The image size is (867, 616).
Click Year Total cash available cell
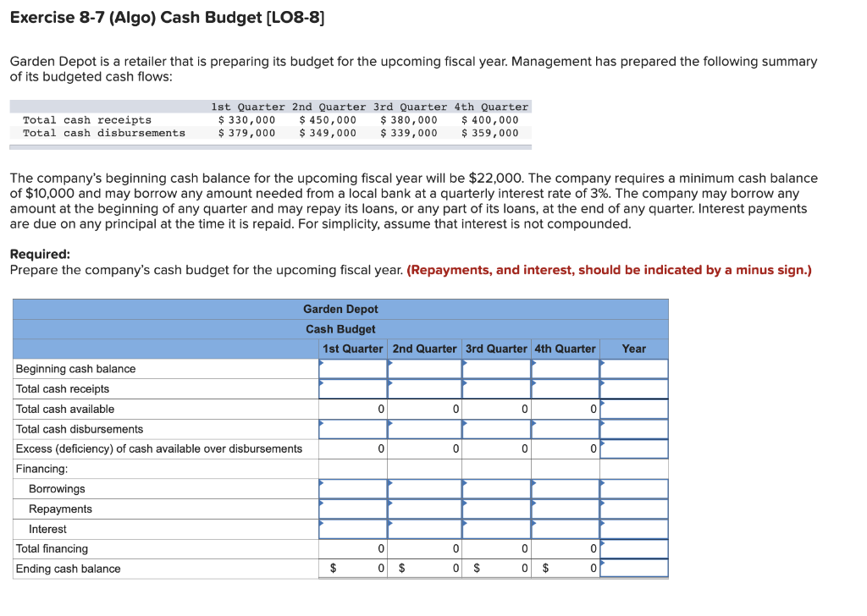634,410
